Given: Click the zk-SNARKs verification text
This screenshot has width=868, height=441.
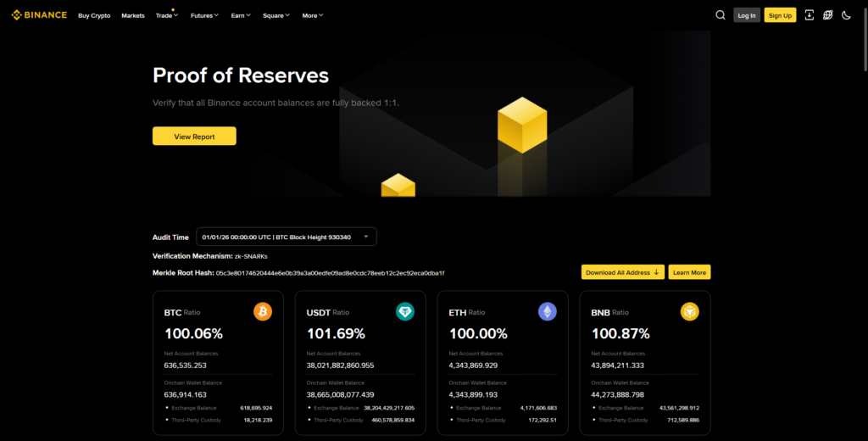Looking at the screenshot, I should (251, 256).
